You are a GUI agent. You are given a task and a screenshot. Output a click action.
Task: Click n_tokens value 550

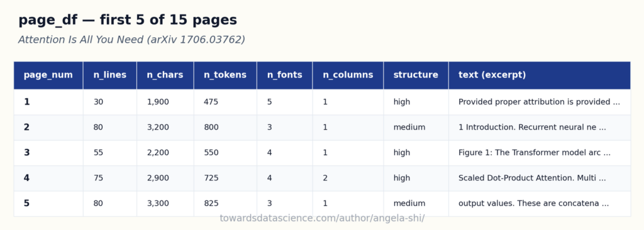coord(211,152)
